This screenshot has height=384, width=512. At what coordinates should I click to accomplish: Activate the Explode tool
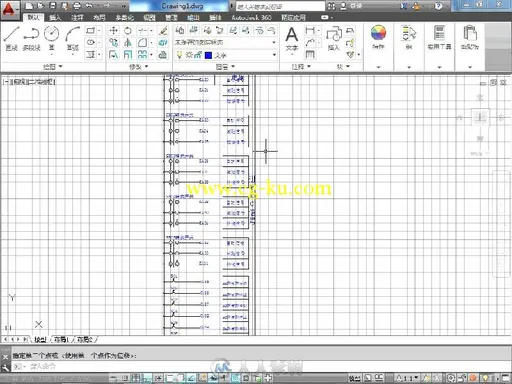point(163,43)
